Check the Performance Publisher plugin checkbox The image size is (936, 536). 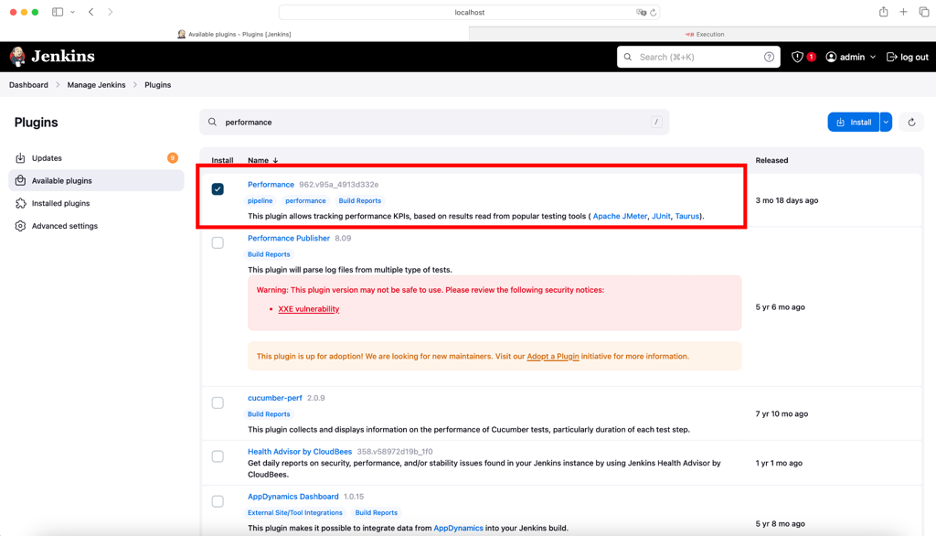(x=218, y=243)
